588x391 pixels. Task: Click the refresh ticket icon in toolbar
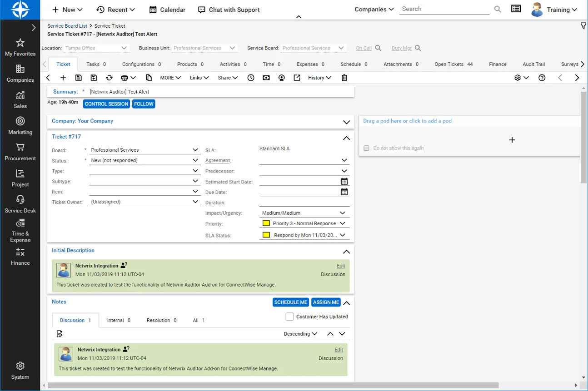tap(109, 78)
